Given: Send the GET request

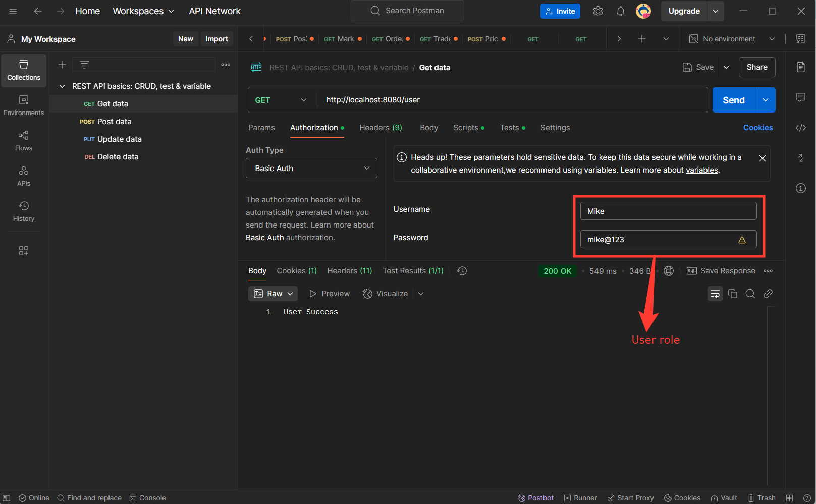Looking at the screenshot, I should [x=734, y=100].
